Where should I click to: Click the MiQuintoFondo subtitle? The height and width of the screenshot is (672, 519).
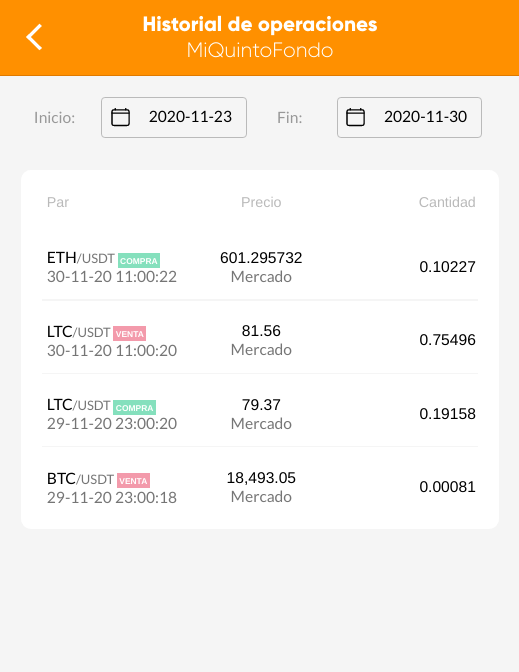click(x=260, y=51)
